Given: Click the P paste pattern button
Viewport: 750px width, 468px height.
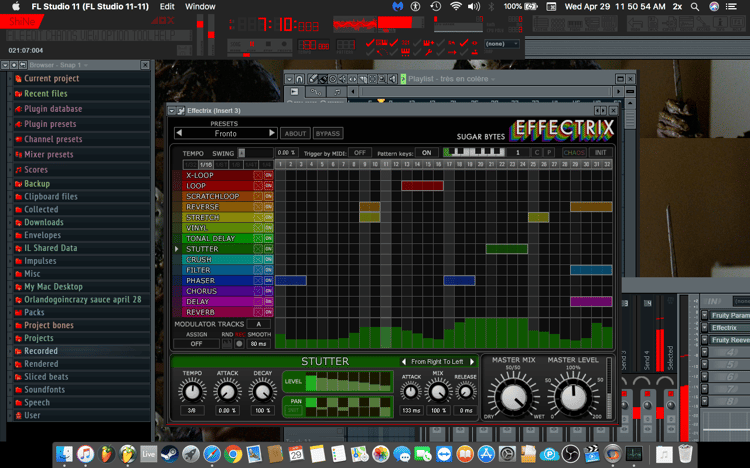Looking at the screenshot, I should 549,153.
